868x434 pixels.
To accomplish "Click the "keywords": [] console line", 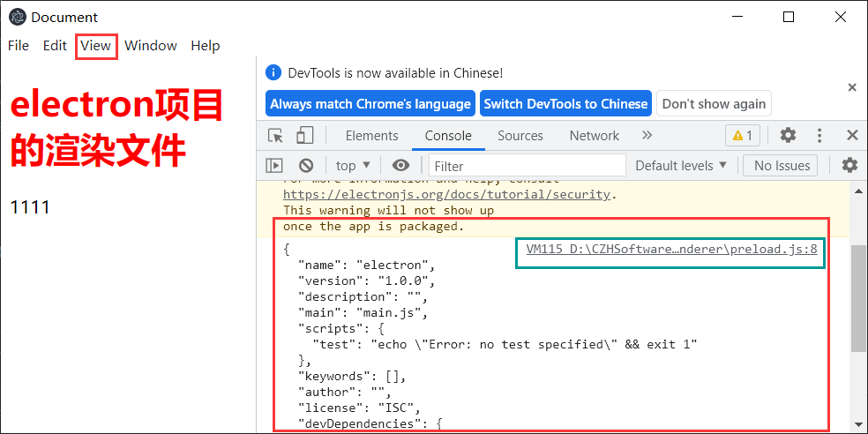I will pyautogui.click(x=353, y=377).
